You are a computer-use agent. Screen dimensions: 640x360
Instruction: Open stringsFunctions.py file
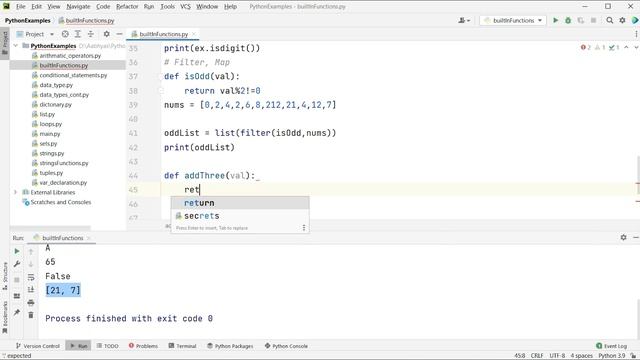tap(64, 163)
